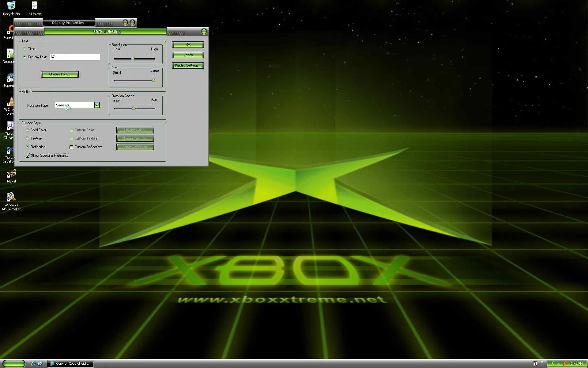Open the dicks.txt file icon
Screen dimensions: 588x368
pyautogui.click(x=34, y=6)
